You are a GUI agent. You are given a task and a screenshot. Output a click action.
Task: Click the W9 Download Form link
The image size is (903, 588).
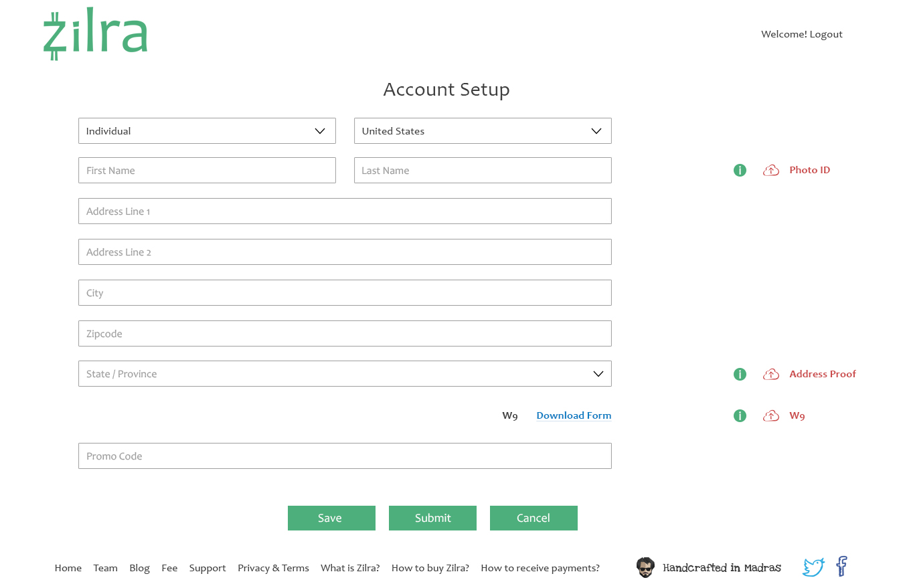(574, 415)
